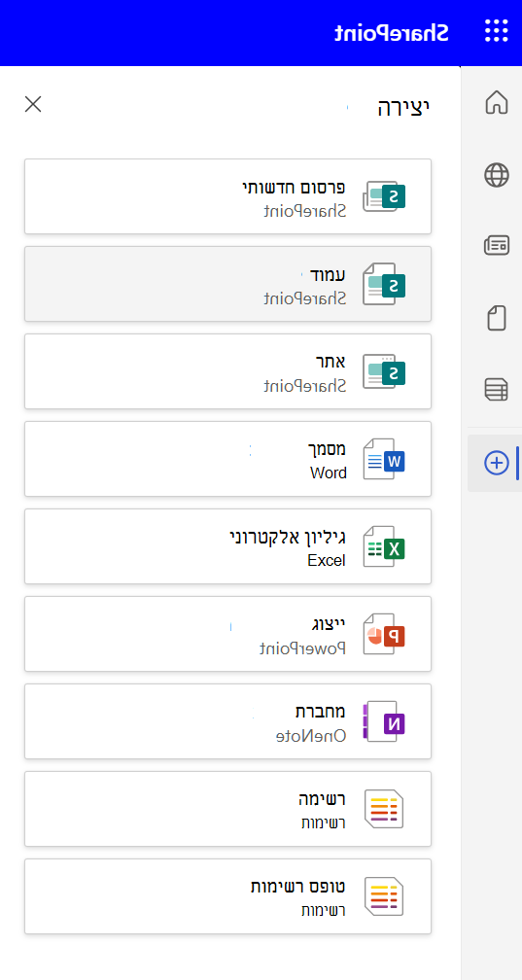Click the Word document icon

click(x=384, y=459)
